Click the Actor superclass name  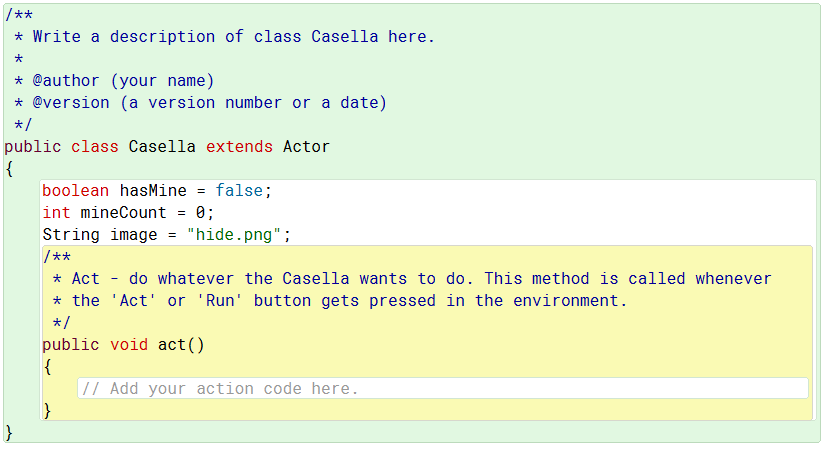[306, 147]
